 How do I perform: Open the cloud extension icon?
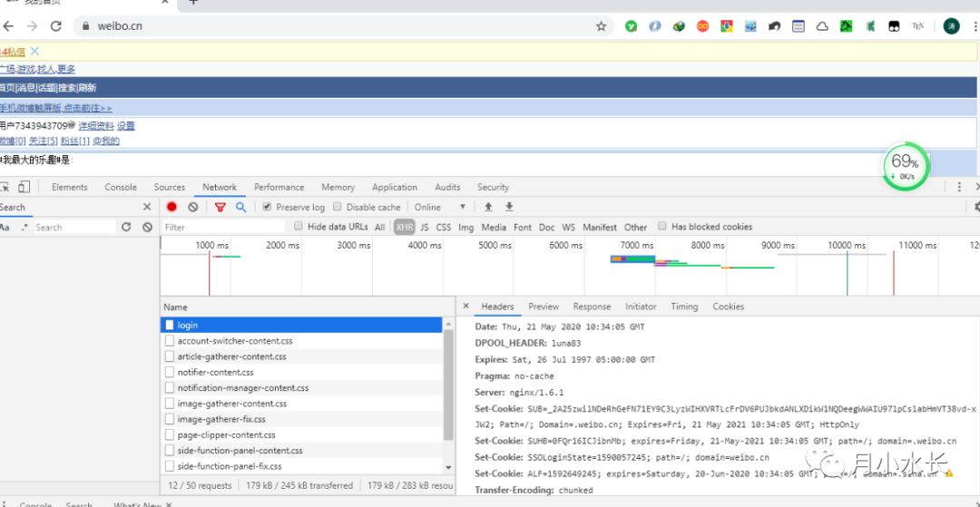click(822, 26)
